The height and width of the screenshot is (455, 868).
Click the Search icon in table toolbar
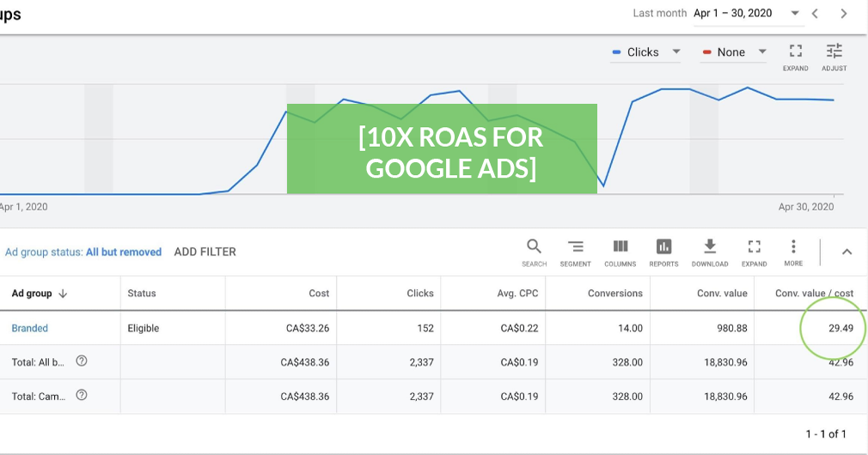click(x=534, y=247)
